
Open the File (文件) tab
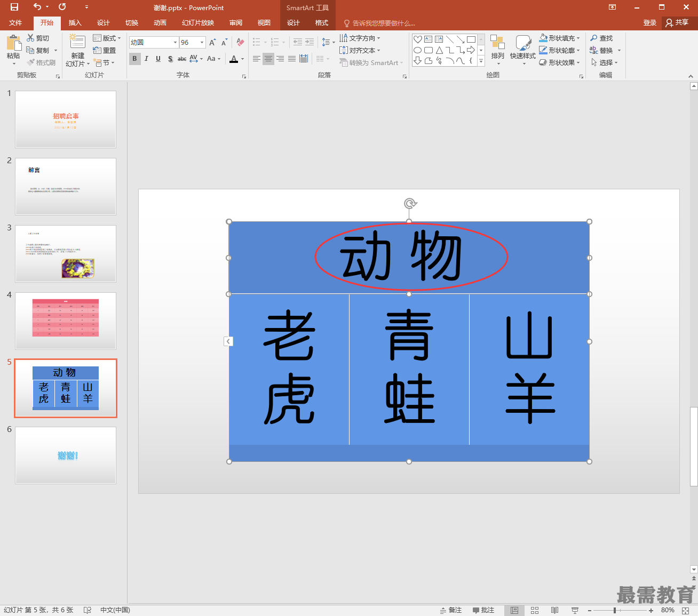pos(15,23)
